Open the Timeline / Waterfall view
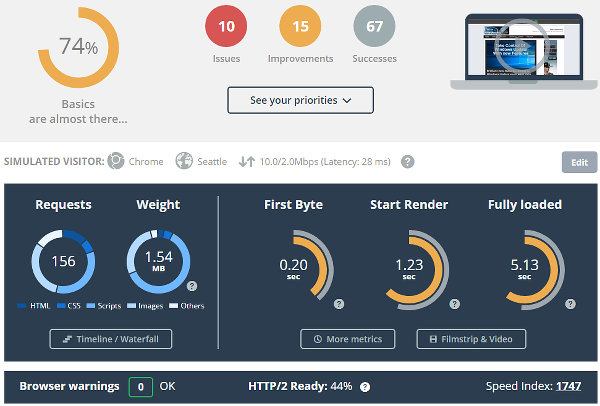600x406 pixels. pyautogui.click(x=111, y=339)
